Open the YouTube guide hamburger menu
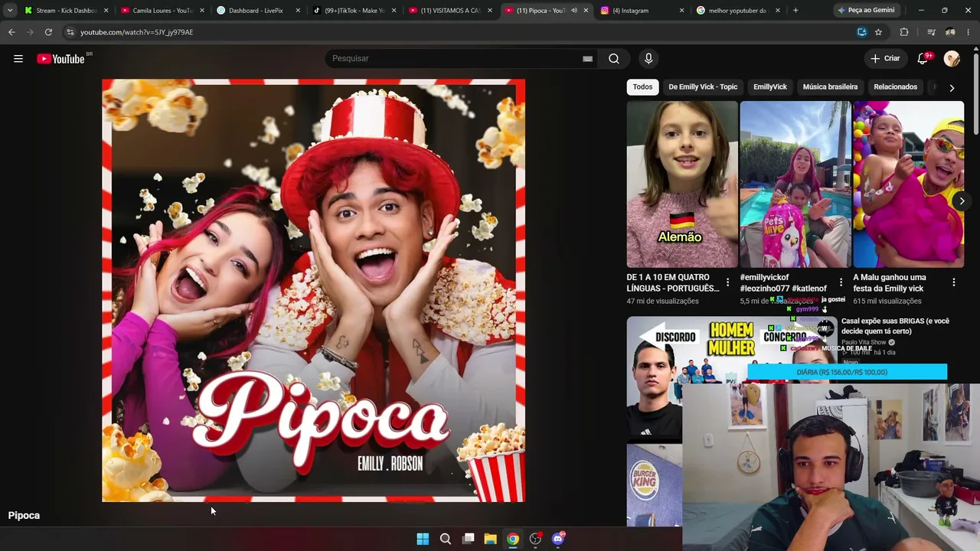This screenshot has height=551, width=980. coord(18,59)
